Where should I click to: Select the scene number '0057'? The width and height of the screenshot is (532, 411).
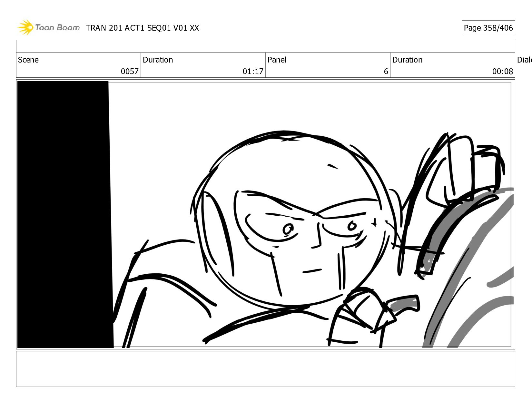tap(130, 71)
